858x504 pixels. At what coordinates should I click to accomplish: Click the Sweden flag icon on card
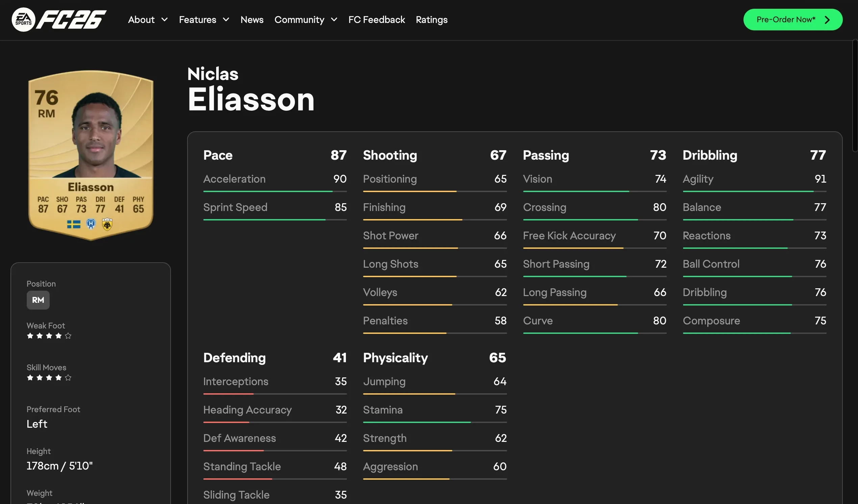[74, 224]
